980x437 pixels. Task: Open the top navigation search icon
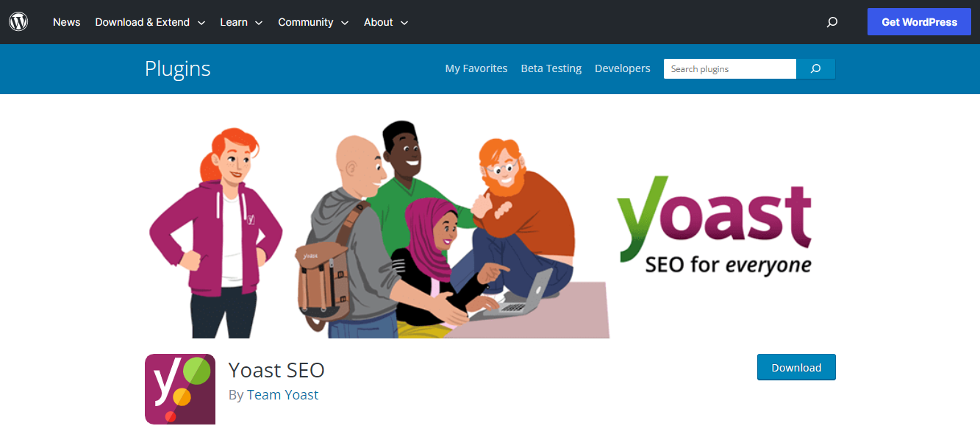pos(832,22)
